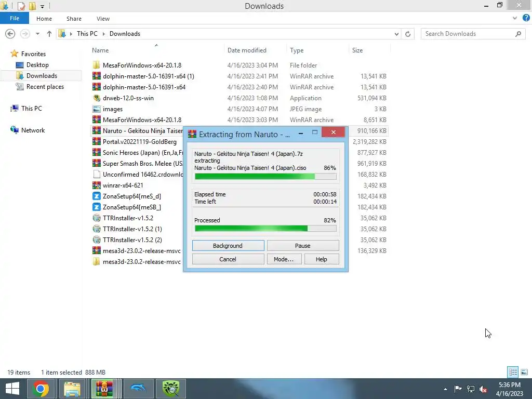
Task: Select Unconfirmed 16462.crdownload file icon
Action: pos(96,175)
